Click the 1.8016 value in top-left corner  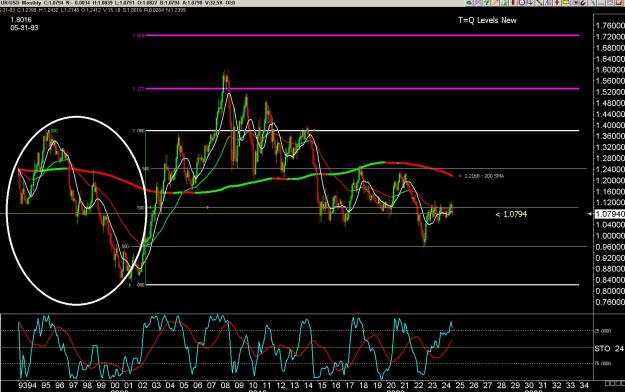pyautogui.click(x=21, y=20)
